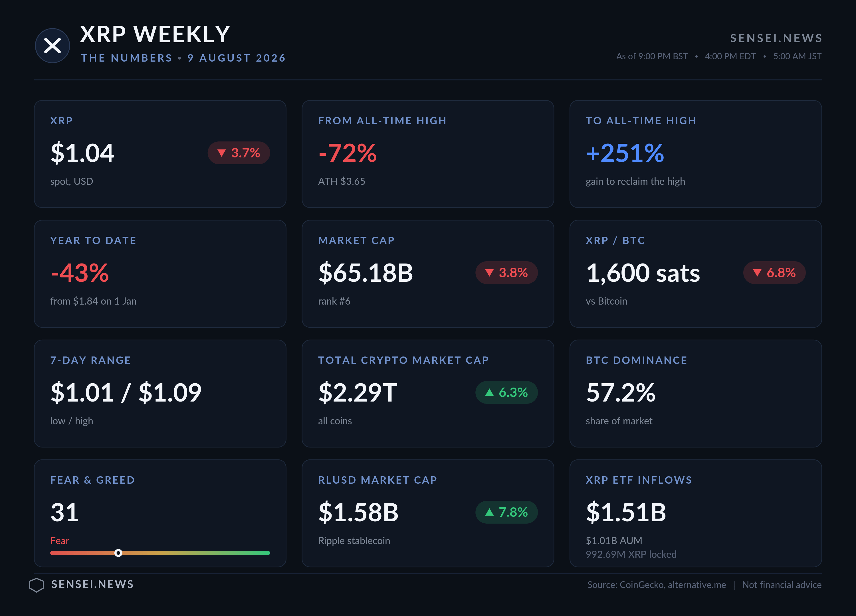This screenshot has width=856, height=616.
Task: Select the blue "+251%" value
Action: coord(625,153)
